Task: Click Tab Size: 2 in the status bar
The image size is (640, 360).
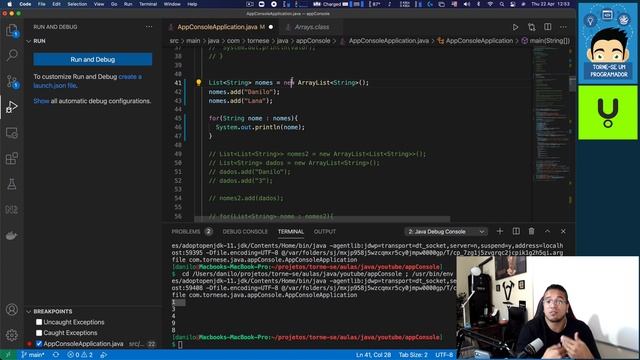Action: point(413,355)
